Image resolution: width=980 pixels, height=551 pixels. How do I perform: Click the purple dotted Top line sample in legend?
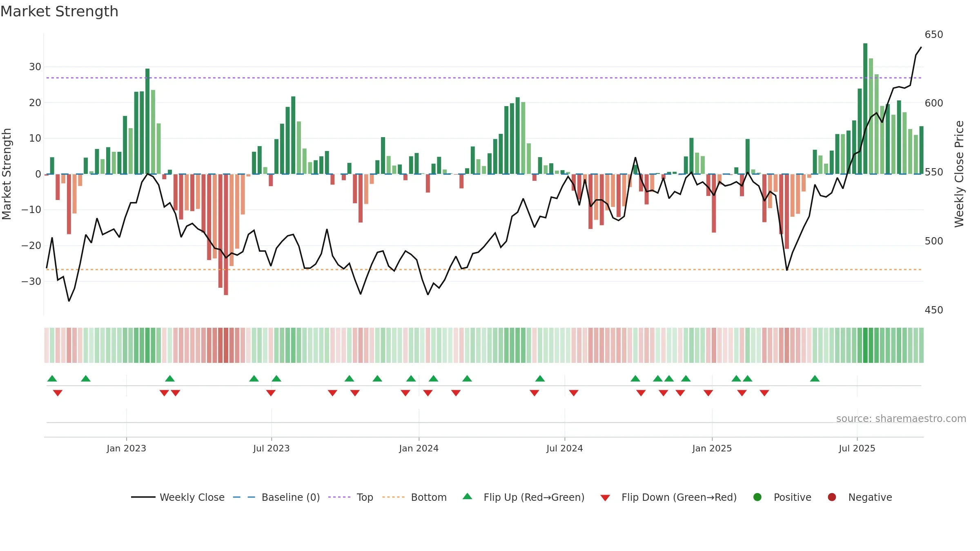point(339,497)
